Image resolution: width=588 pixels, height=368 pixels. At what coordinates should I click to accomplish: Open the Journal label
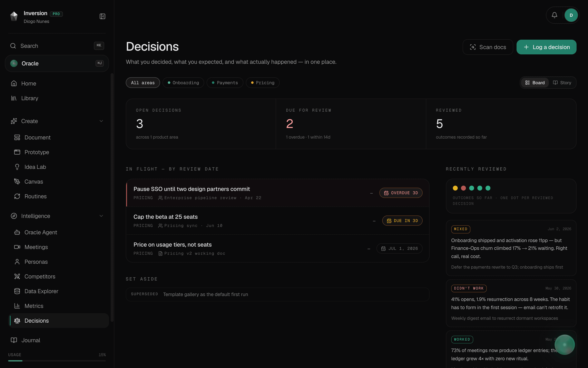click(31, 340)
